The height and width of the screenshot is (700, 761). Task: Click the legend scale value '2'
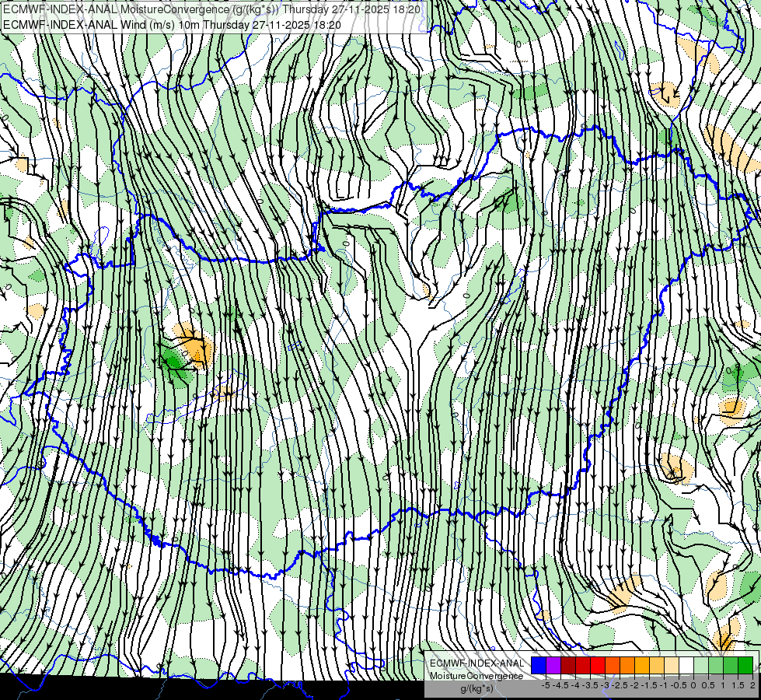752,685
